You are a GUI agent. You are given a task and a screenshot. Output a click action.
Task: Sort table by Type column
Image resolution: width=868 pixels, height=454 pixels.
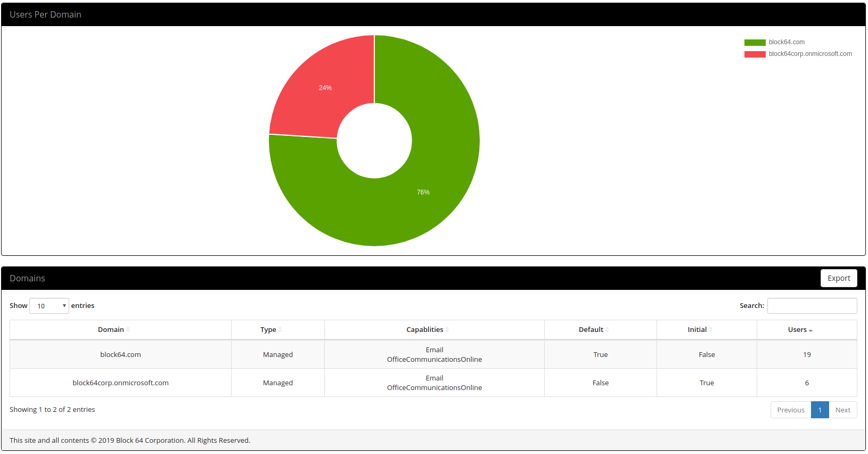[278, 330]
